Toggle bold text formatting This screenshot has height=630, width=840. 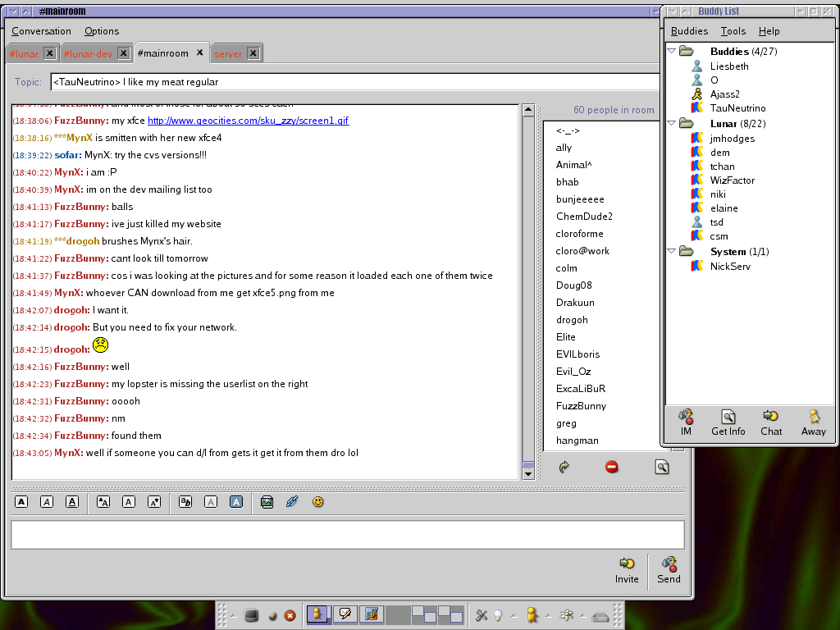pyautogui.click(x=21, y=502)
